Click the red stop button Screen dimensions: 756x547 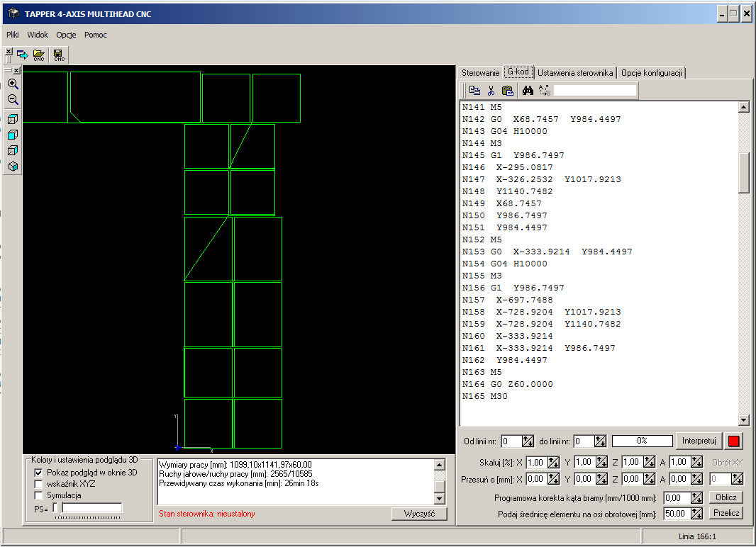coord(733,441)
